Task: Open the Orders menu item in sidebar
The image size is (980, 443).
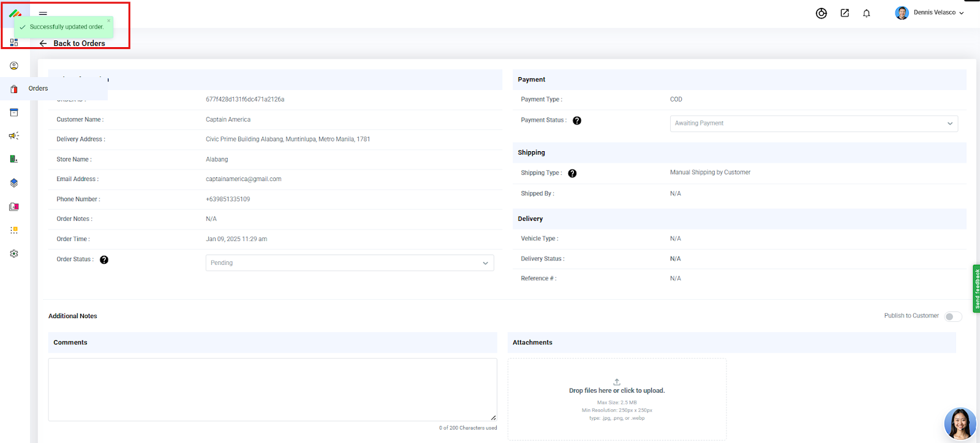Action: pyautogui.click(x=38, y=89)
